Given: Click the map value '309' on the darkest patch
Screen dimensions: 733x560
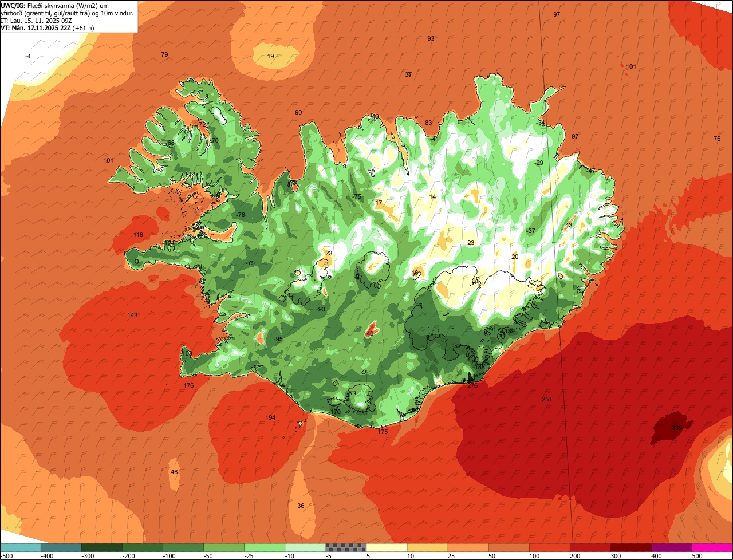Looking at the screenshot, I should coord(677,427).
